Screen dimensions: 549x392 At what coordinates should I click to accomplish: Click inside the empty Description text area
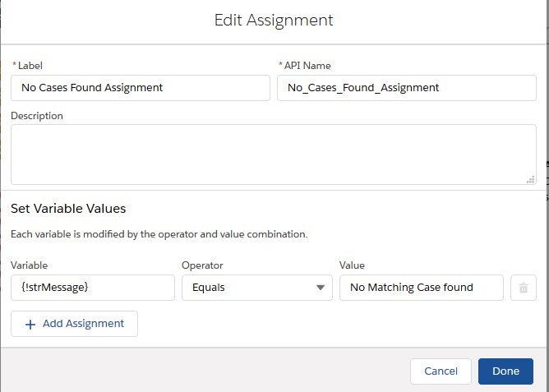pos(271,154)
